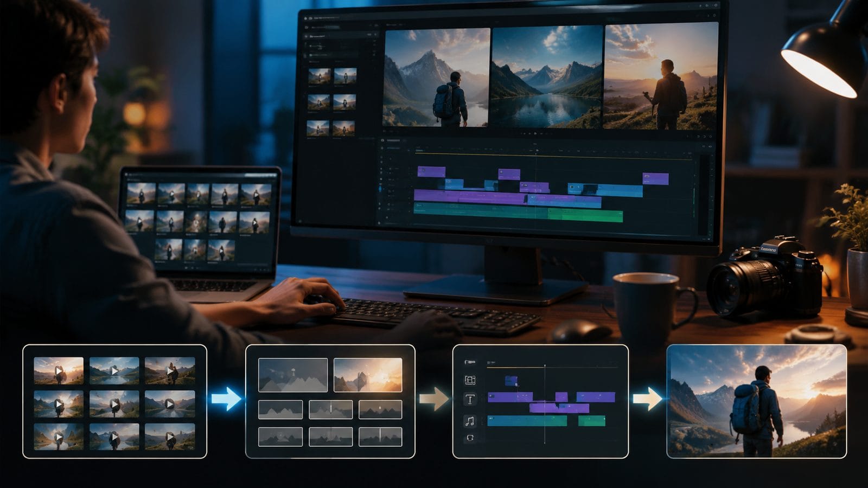Screen dimensions: 868x488
Task: Select long purple clip above teal track on monitor
Action: pos(470,196)
